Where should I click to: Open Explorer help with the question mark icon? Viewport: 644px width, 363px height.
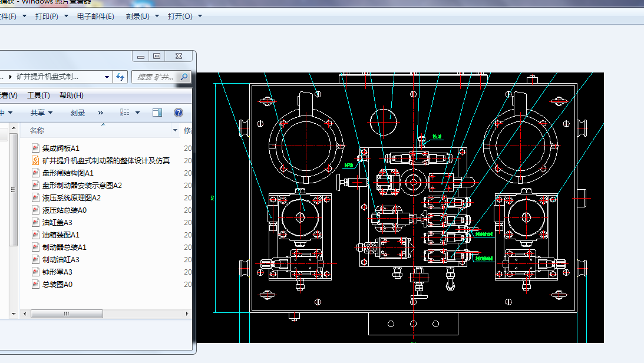pos(179,113)
